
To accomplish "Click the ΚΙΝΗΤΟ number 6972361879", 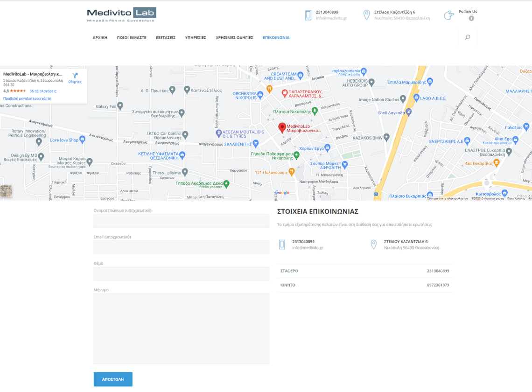I will 438,285.
